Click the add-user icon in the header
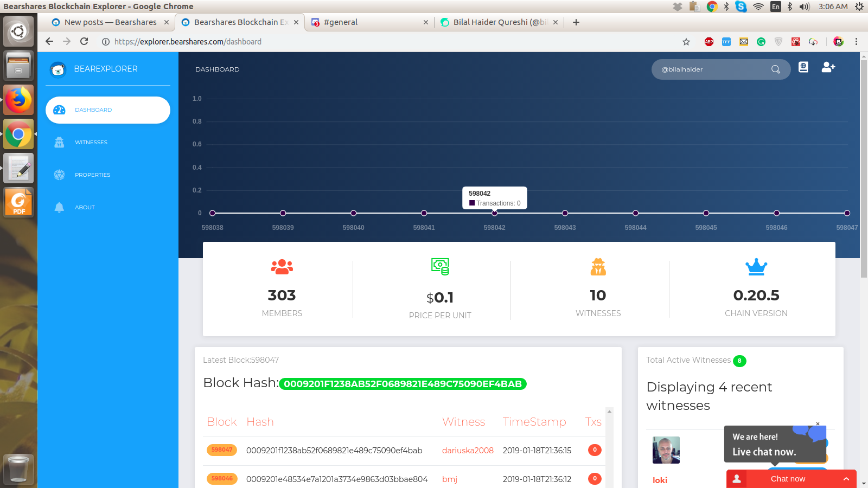The width and height of the screenshot is (868, 488). click(828, 67)
